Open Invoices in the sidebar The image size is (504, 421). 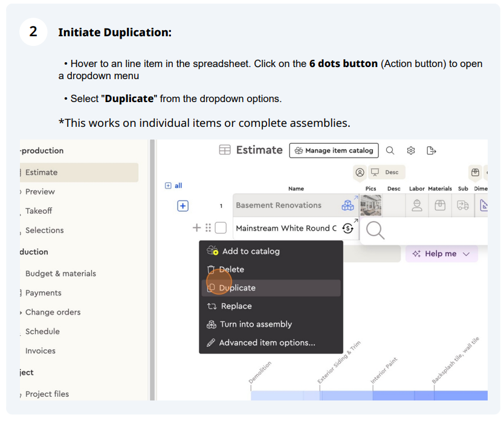(x=40, y=350)
